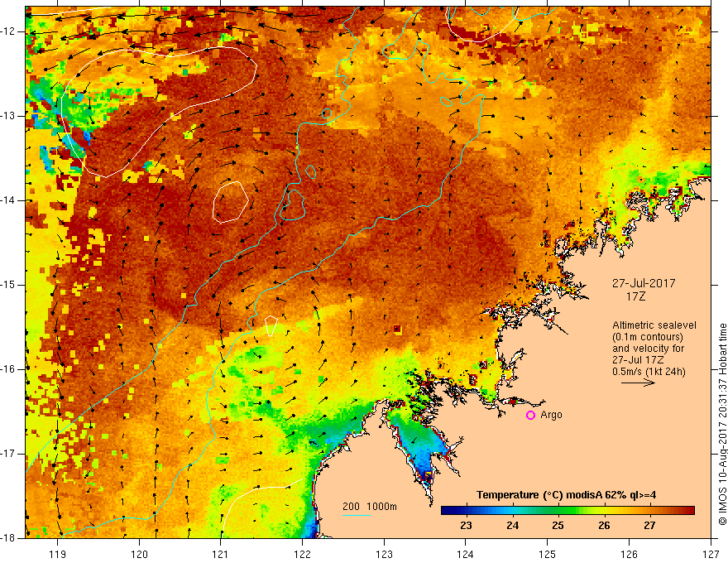This screenshot has height=563, width=728.
Task: Click the colorbar value 24
Action: coord(512,526)
